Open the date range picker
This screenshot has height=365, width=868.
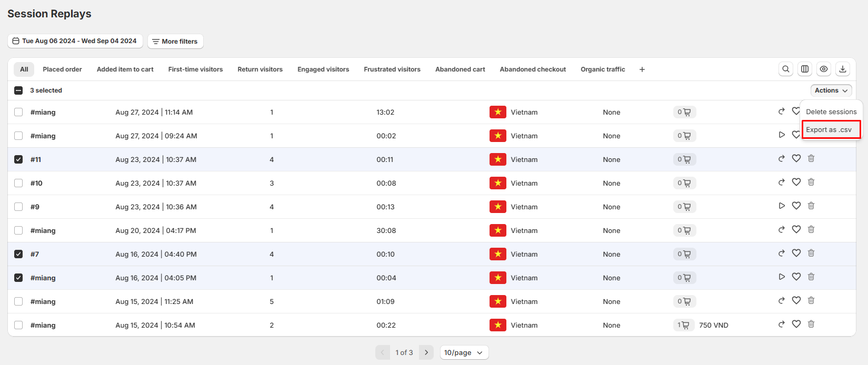(x=75, y=41)
